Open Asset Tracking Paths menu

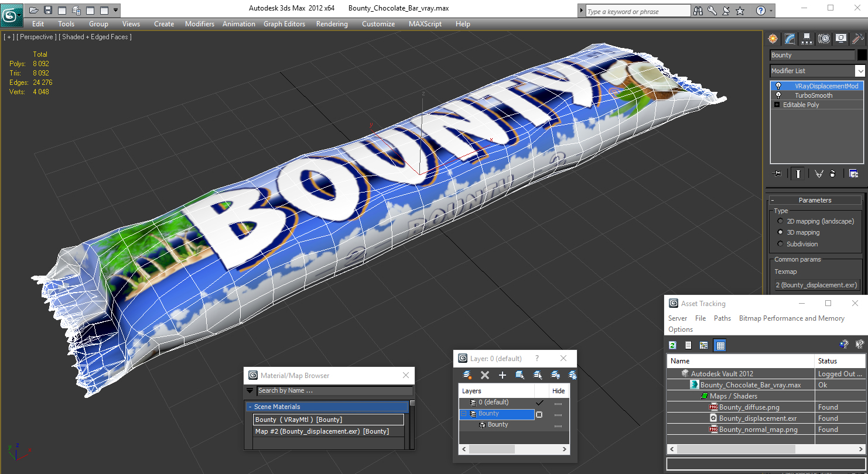pos(722,318)
